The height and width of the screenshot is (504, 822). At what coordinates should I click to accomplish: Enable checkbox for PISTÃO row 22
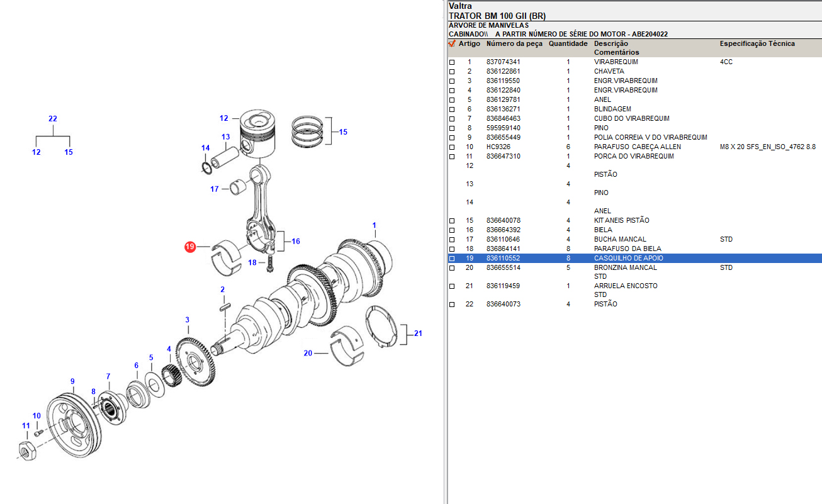pos(451,305)
